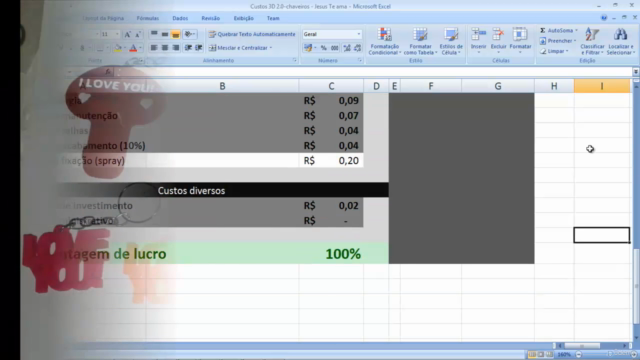Increase font size with the large A icon
The width and height of the screenshot is (640, 360).
tap(127, 34)
